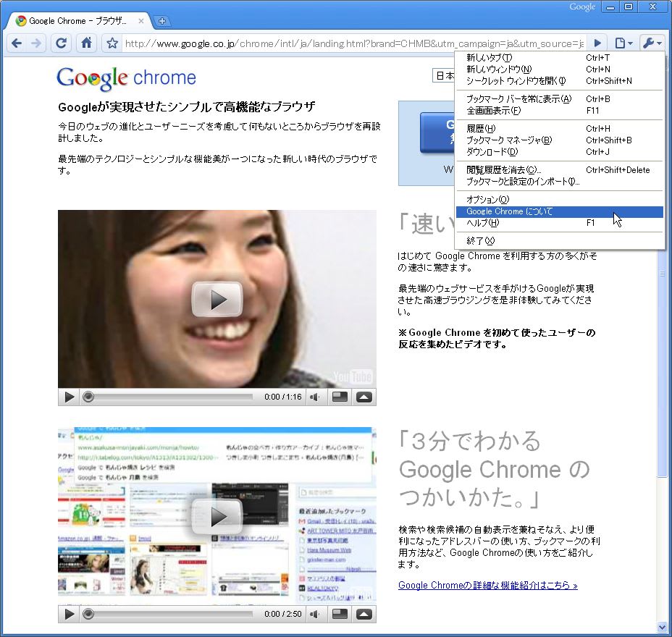The image size is (672, 637).
Task: Play the first video with smiling woman
Action: click(x=217, y=299)
